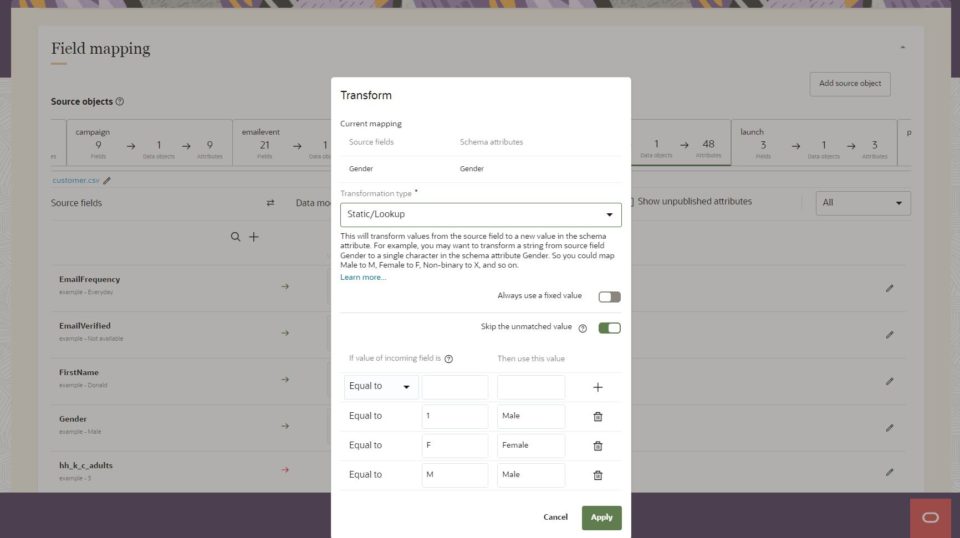The height and width of the screenshot is (538, 960).
Task: Open the Equal to operator dropdown
Action: (380, 387)
